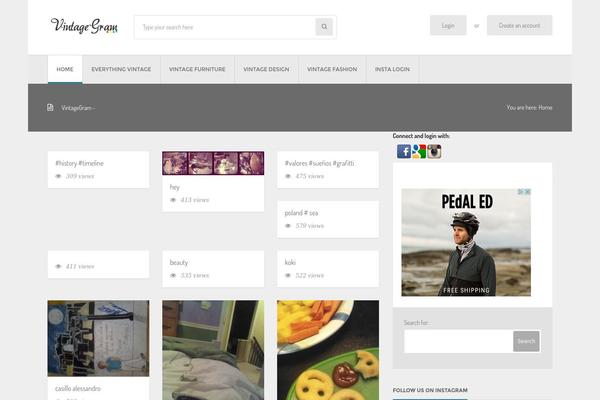Click the Google login icon
The image size is (600, 400).
(419, 152)
